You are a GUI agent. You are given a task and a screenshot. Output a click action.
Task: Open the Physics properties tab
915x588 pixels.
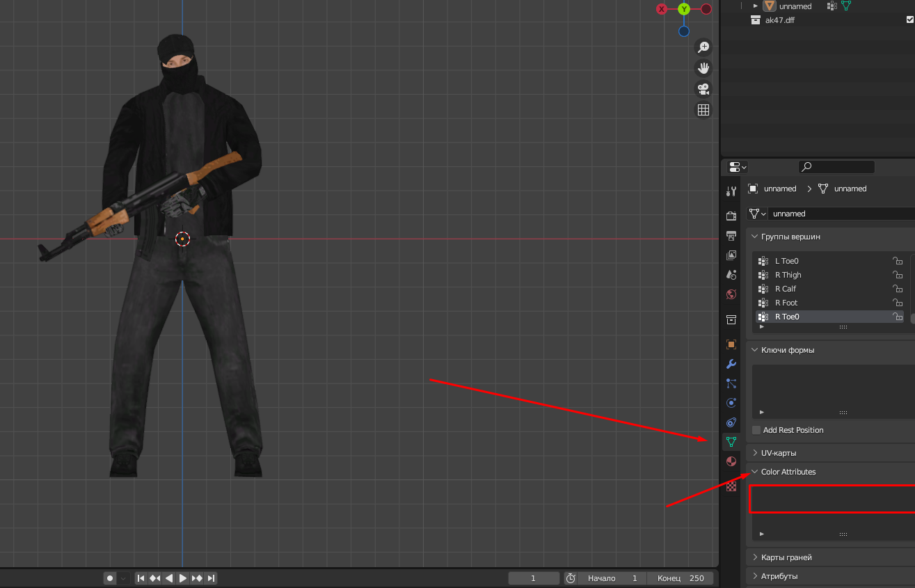(731, 403)
